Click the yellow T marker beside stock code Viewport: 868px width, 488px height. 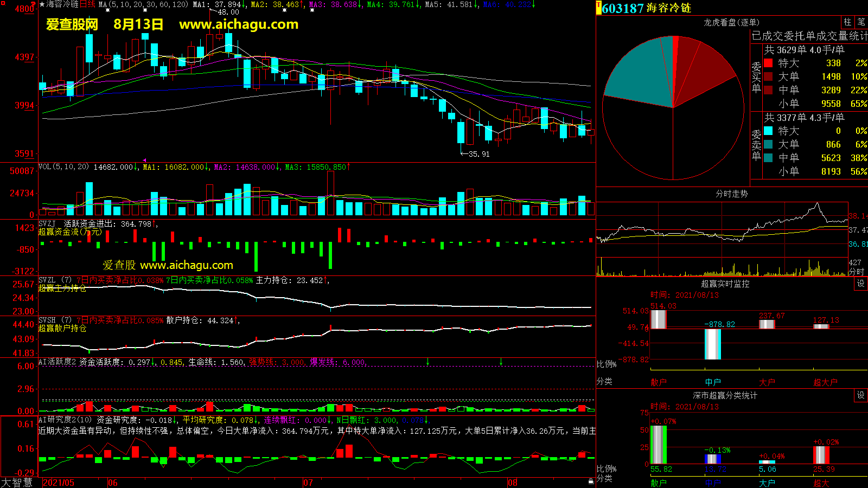[x=599, y=8]
